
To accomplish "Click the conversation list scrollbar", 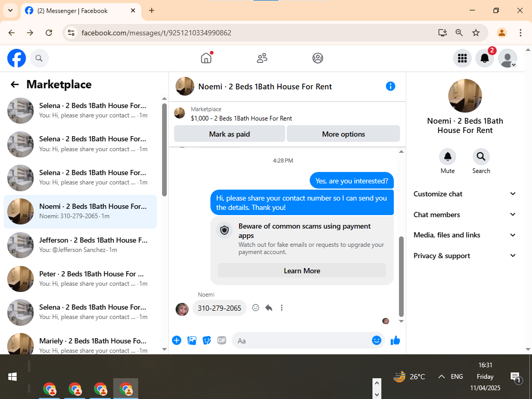I will [x=165, y=150].
